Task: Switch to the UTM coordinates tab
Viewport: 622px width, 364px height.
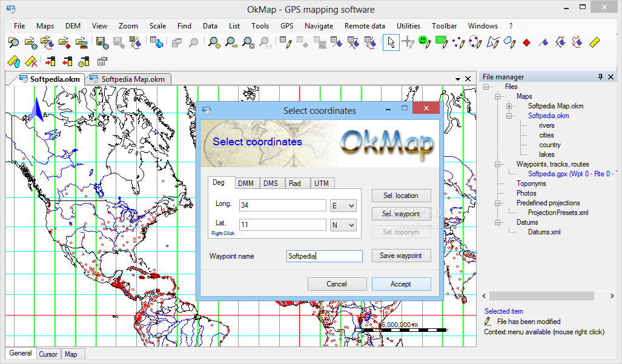Action: pyautogui.click(x=322, y=183)
